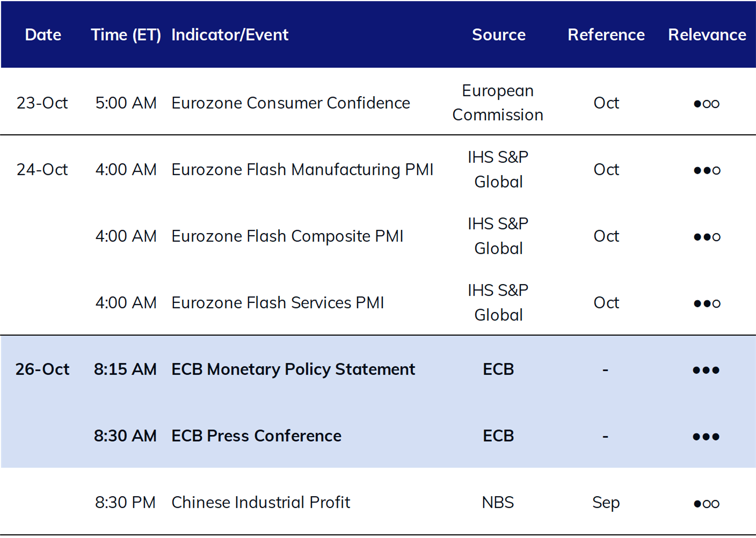Click the Indicator/Event column header

coord(230,35)
